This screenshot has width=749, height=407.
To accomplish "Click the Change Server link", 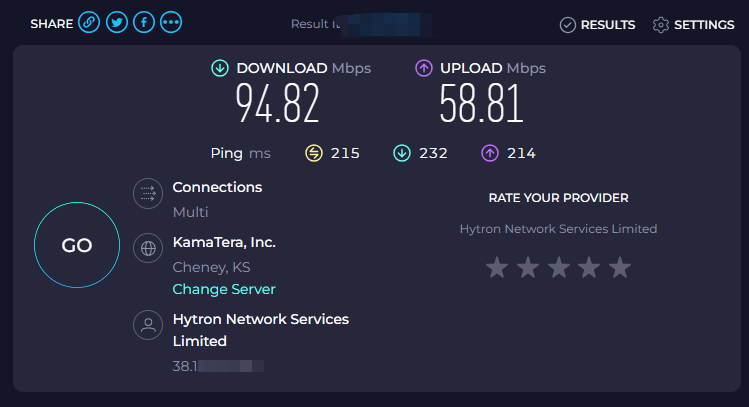I will (224, 289).
